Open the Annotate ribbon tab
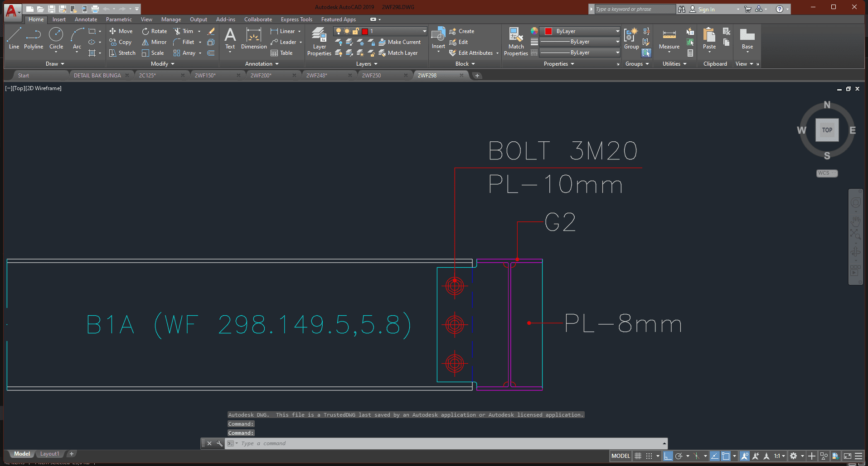The width and height of the screenshot is (868, 466). tap(86, 19)
